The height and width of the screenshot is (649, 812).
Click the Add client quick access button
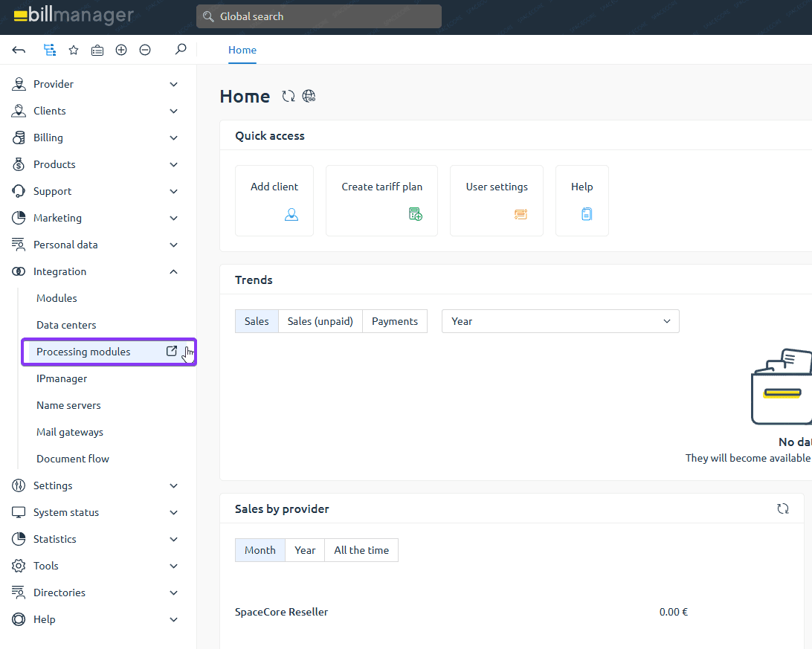(x=274, y=201)
